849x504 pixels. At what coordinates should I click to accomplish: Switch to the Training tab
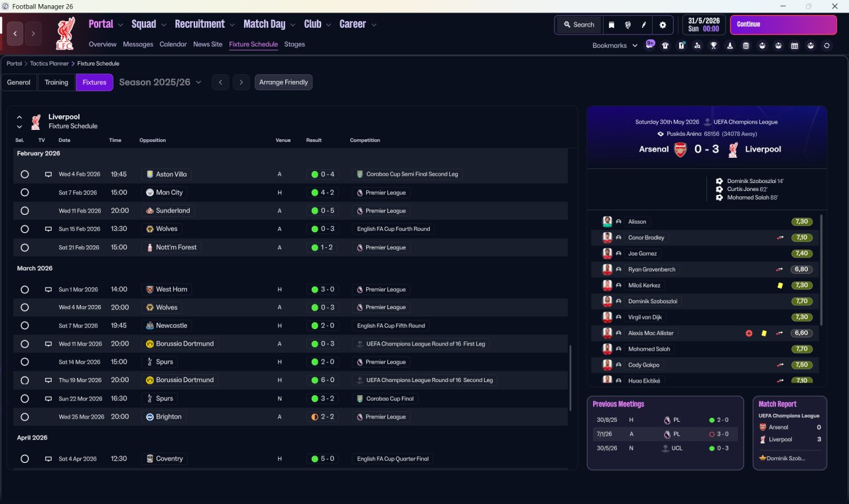56,82
